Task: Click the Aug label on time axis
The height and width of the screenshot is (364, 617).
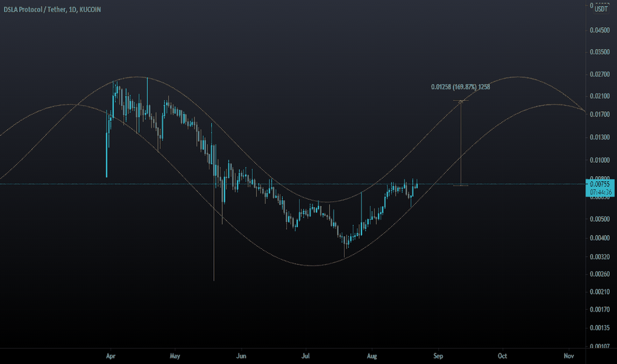Action: 372,356
